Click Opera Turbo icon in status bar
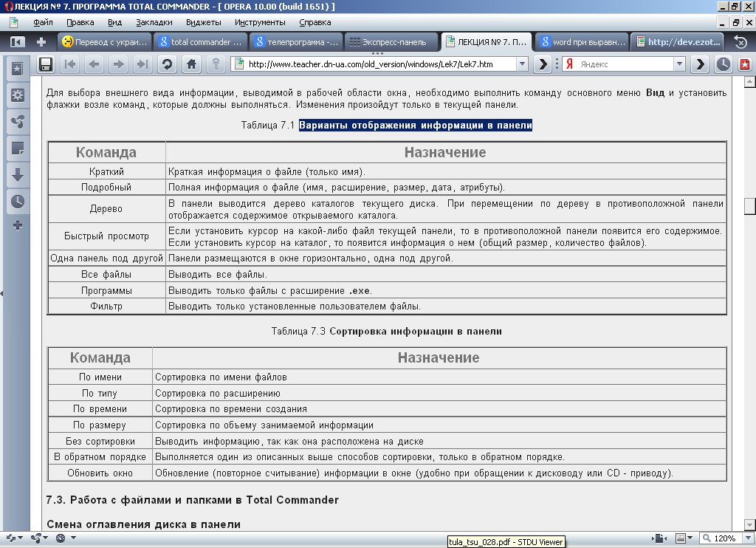 tap(61, 538)
